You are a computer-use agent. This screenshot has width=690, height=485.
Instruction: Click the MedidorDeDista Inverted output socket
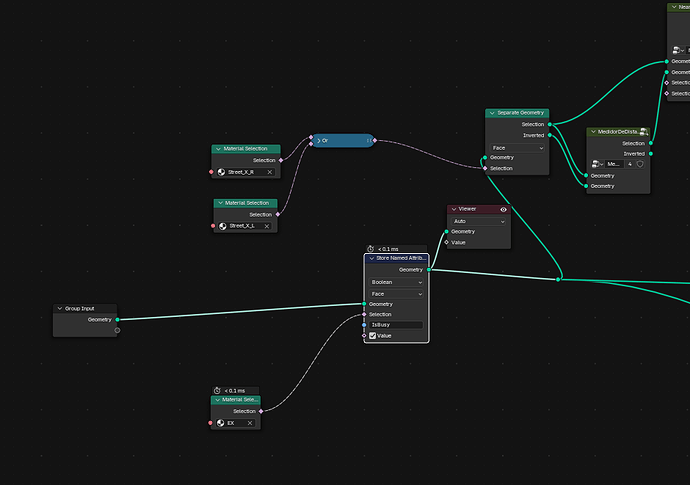651,154
